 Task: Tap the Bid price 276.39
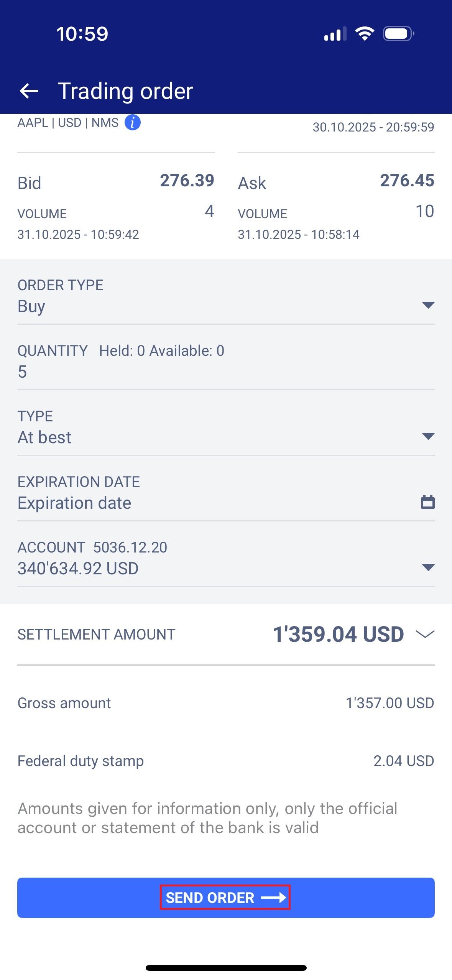pos(187,181)
